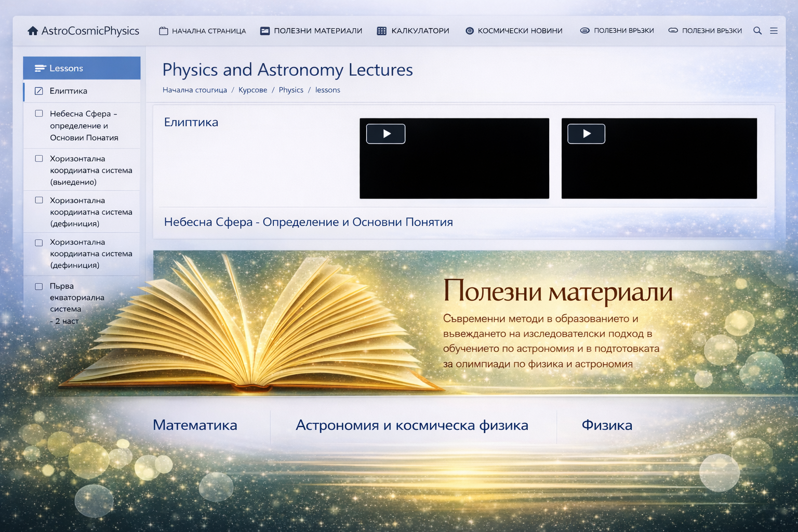Image resolution: width=798 pixels, height=532 pixels.
Task: Click the globe icon beside КОСМИЧЕСКИ НОВИНИ
Action: (x=469, y=30)
